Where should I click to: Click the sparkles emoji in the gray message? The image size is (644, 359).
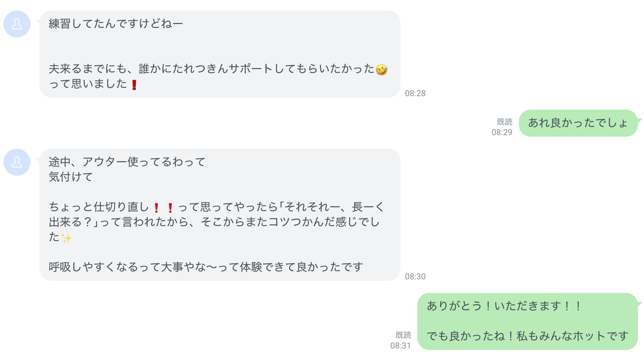67,238
